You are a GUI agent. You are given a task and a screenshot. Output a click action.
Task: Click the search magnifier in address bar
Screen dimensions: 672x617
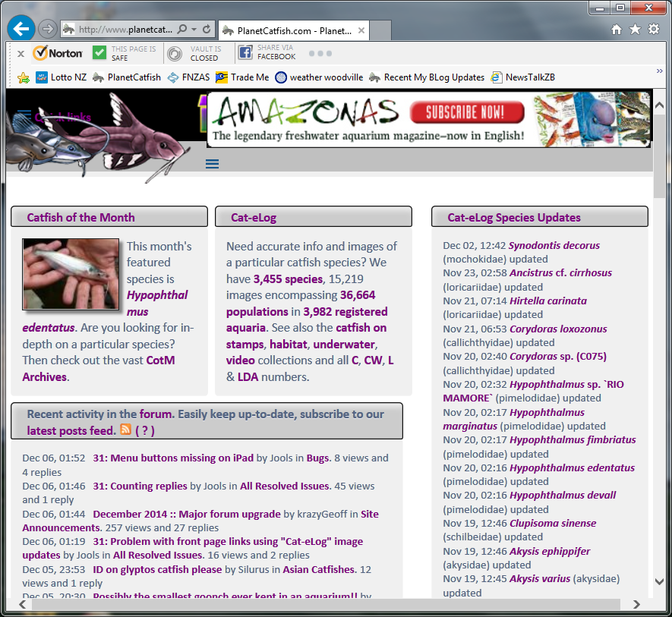click(x=182, y=29)
